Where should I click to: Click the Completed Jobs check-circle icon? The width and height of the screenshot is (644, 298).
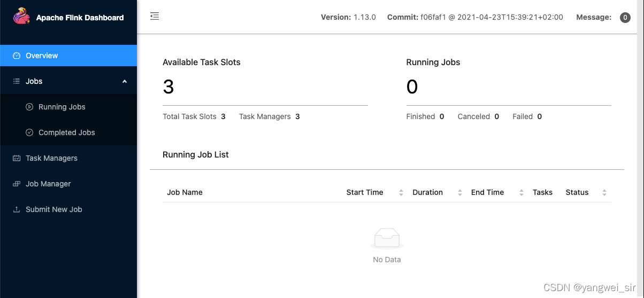coord(29,132)
